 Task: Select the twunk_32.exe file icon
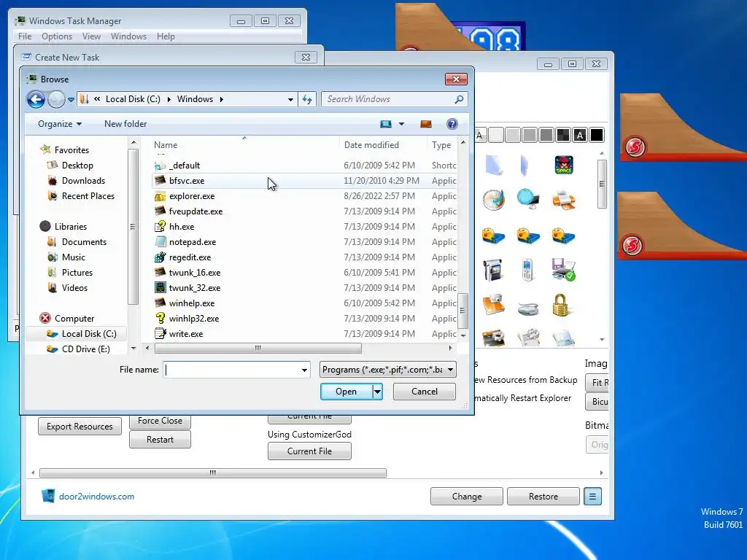[x=160, y=287]
